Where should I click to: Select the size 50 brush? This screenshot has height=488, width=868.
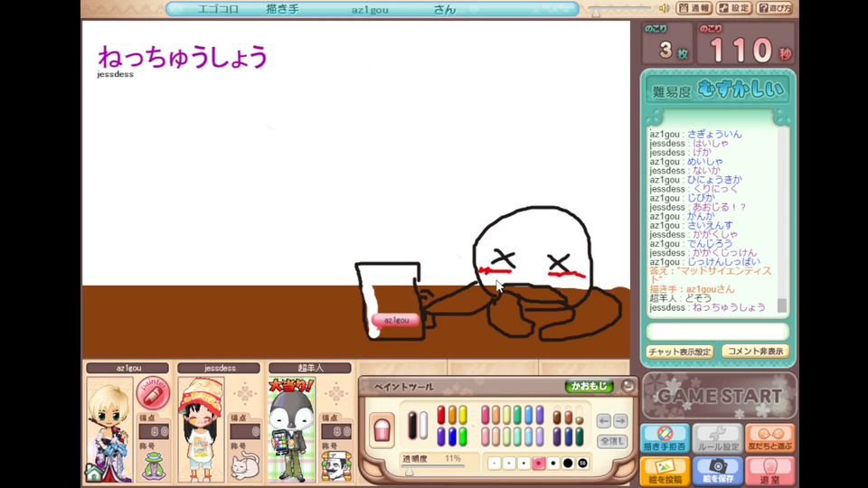[582, 463]
